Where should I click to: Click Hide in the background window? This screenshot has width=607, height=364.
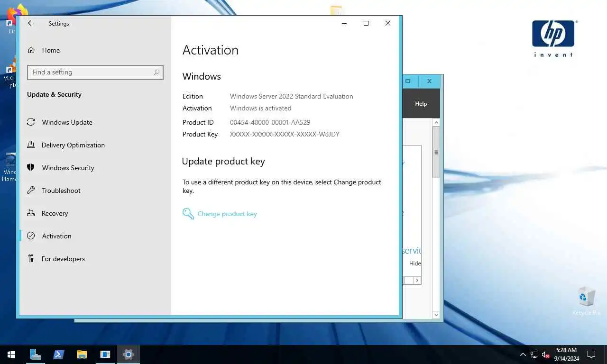click(415, 264)
